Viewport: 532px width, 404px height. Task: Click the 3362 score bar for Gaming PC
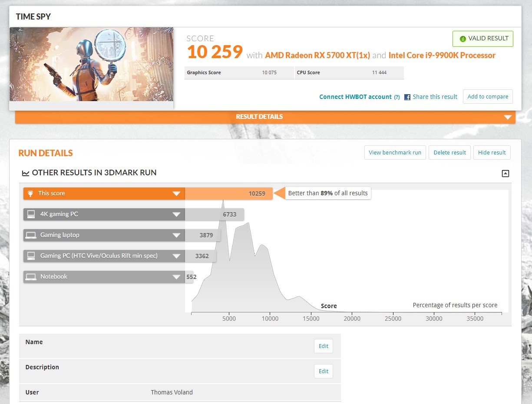201,256
